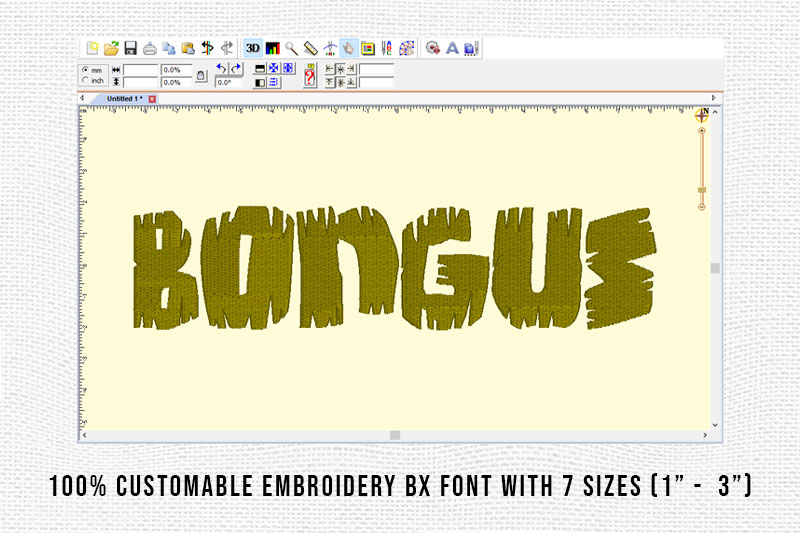
Task: Click the tab scroll left arrow
Action: click(x=83, y=98)
